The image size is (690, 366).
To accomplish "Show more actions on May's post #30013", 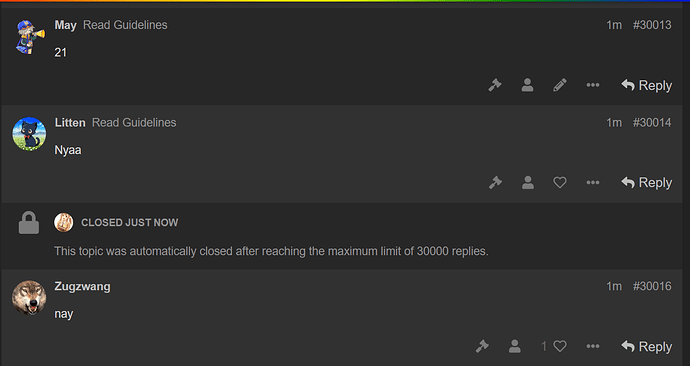I will tap(593, 85).
